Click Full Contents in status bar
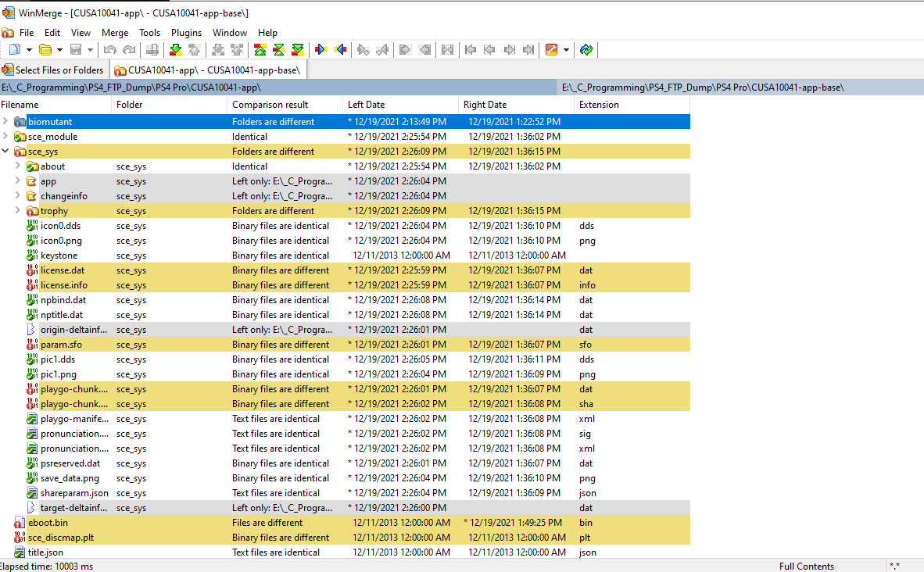Screen dimensions: 924x572 (806, 566)
